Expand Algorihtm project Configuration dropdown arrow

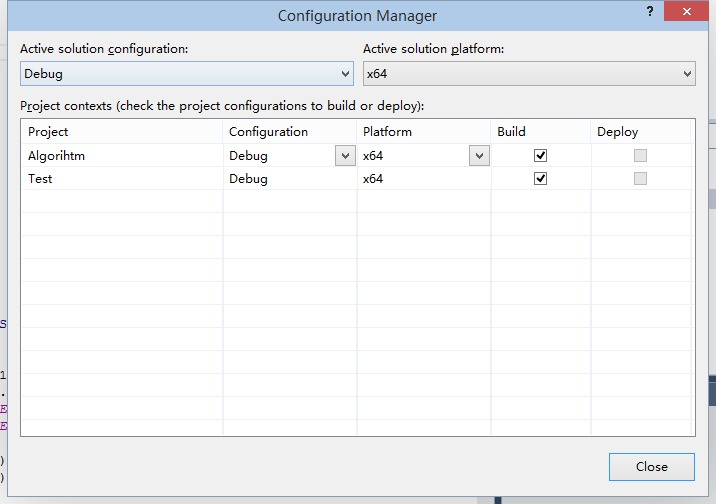345,156
